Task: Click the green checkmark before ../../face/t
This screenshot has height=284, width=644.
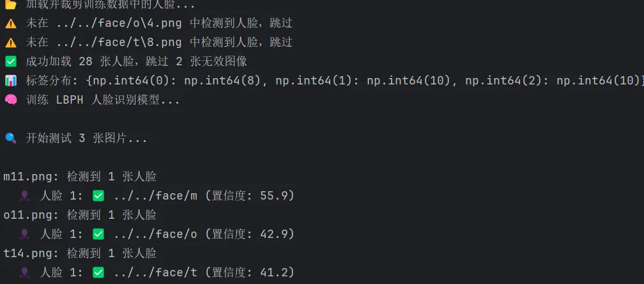Action: coord(98,272)
